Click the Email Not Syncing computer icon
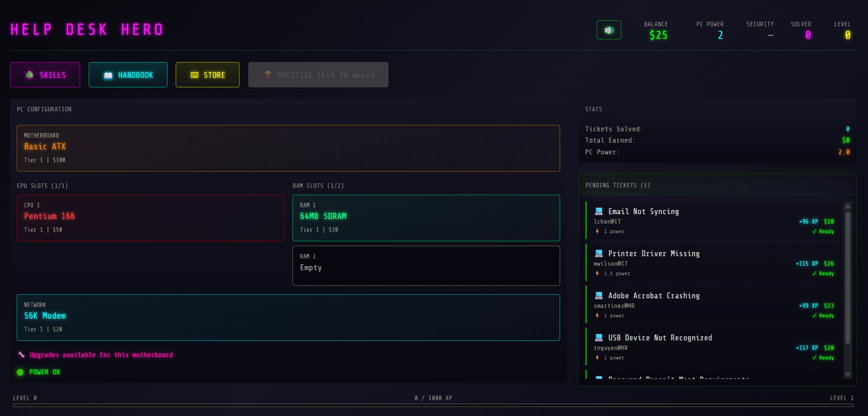 pos(599,211)
